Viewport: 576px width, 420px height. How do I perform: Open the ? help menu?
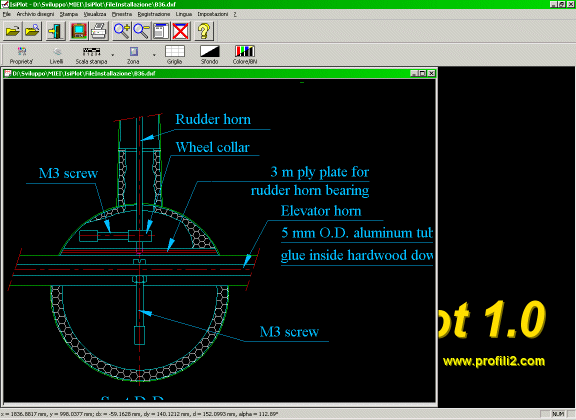point(235,14)
